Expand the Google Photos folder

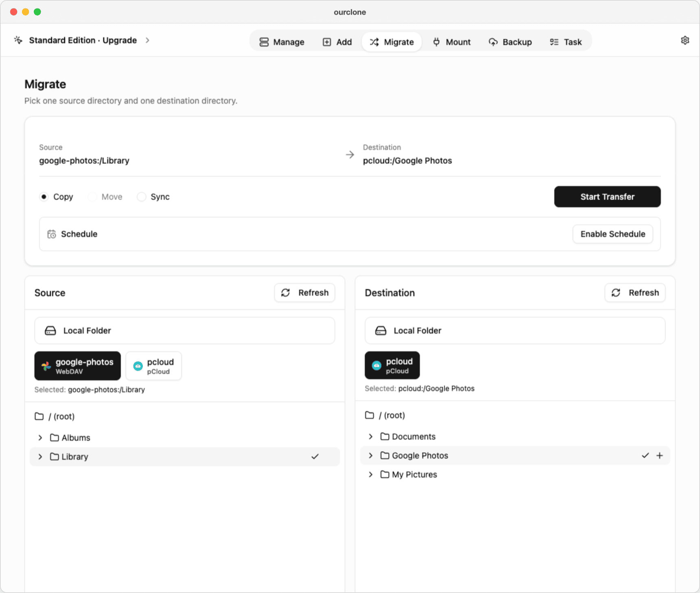tap(371, 455)
